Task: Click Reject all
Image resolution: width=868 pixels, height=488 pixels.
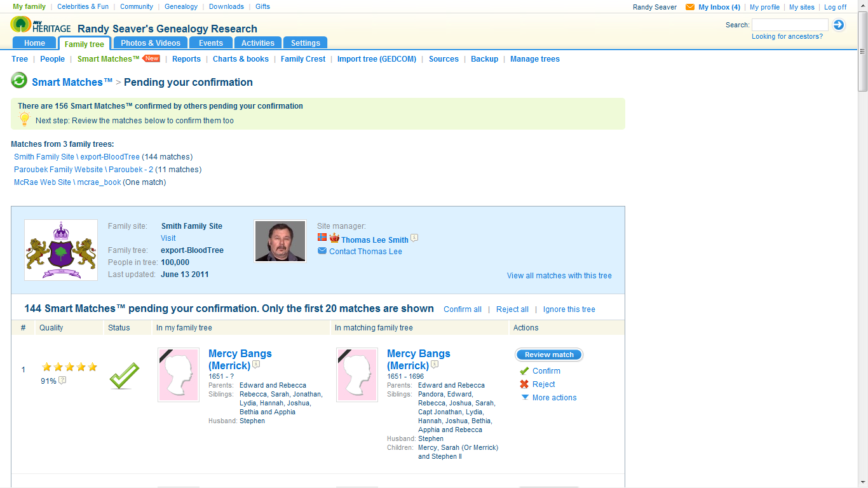Action: (512, 309)
